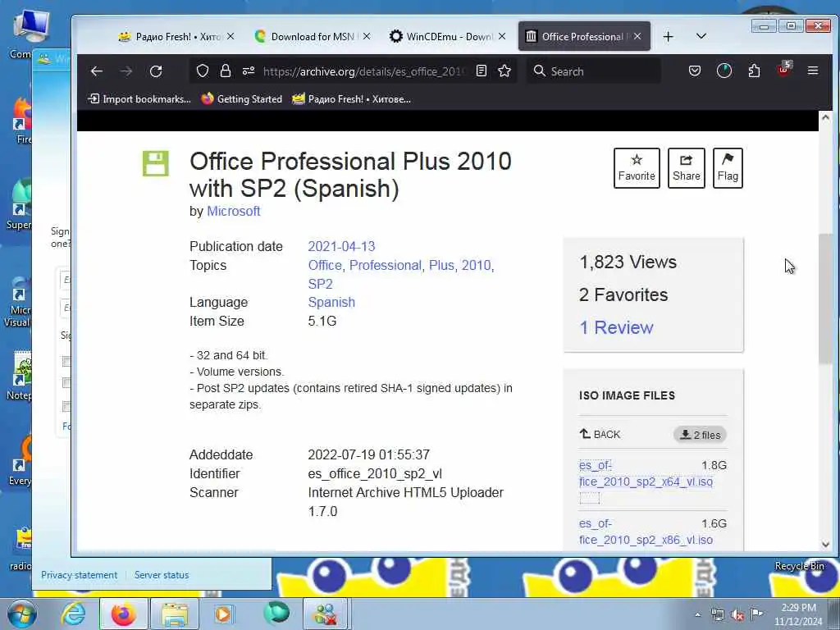Open the Getting Started bookmark
The height and width of the screenshot is (630, 840).
tap(242, 99)
